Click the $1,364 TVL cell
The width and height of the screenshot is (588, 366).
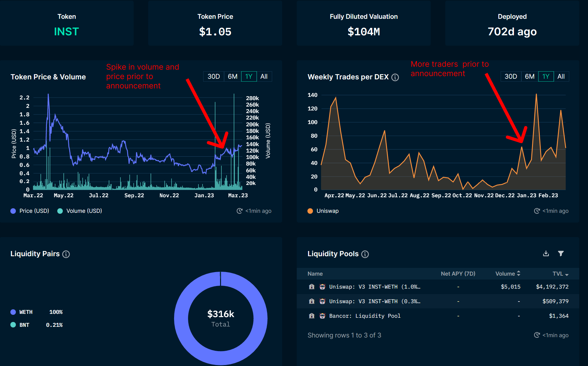pos(559,316)
